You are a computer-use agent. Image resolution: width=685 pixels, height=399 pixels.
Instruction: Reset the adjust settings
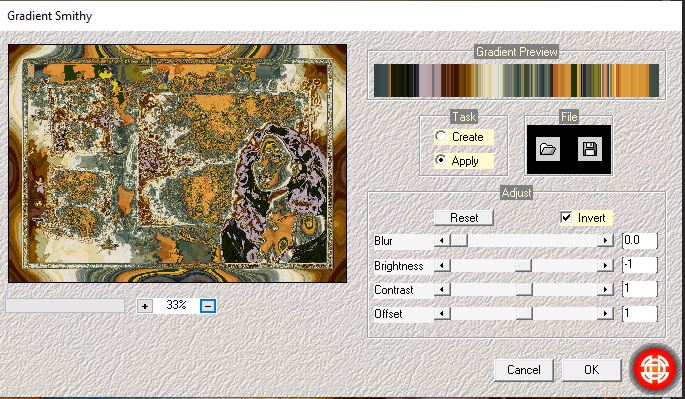[x=464, y=218]
